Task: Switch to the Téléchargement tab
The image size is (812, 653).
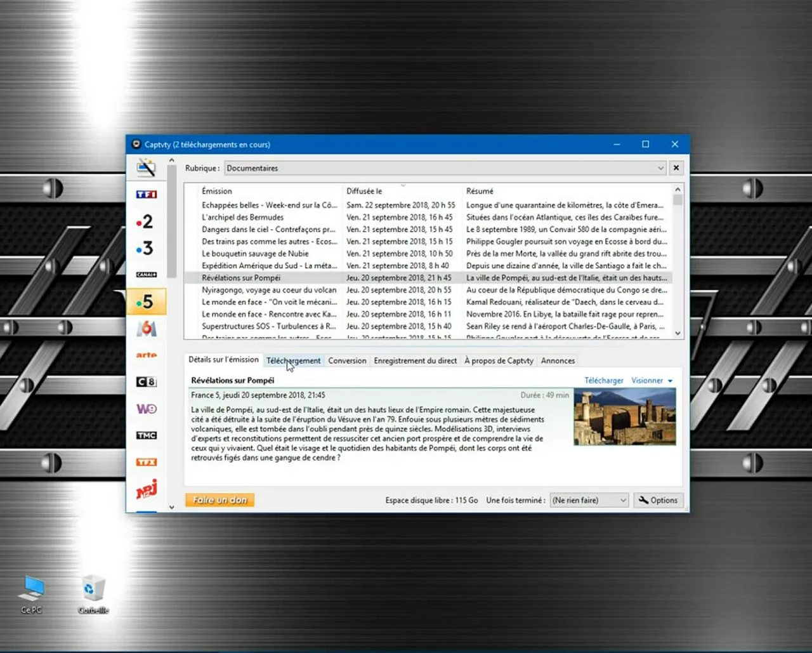Action: [x=293, y=360]
